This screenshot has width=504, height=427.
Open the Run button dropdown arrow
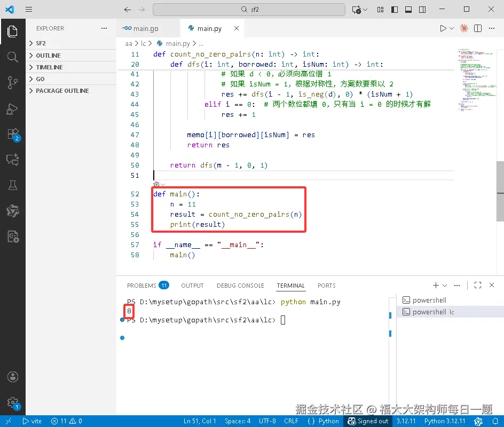click(452, 28)
